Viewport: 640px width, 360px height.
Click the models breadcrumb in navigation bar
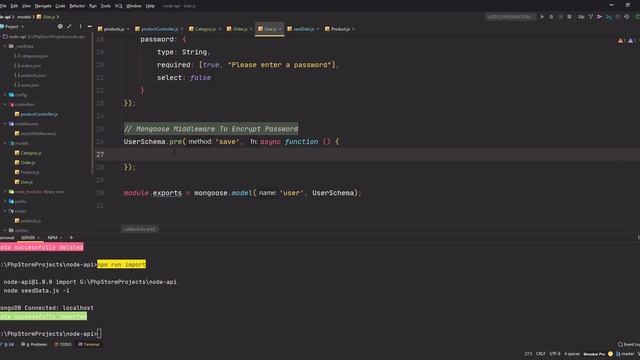[24, 17]
